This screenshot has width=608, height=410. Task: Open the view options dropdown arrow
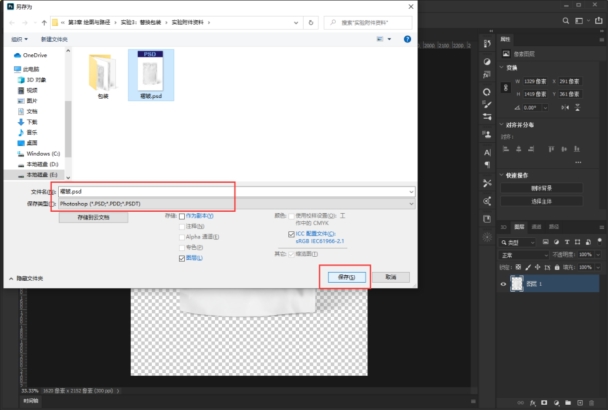(389, 39)
